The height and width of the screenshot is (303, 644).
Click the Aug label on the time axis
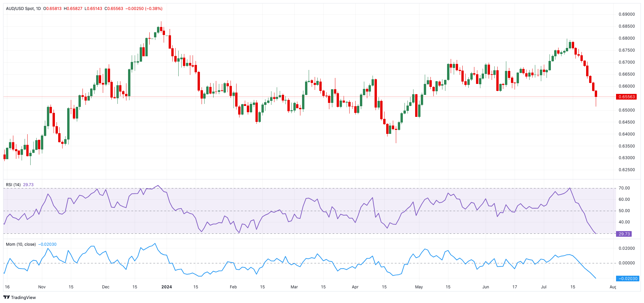[613, 287]
